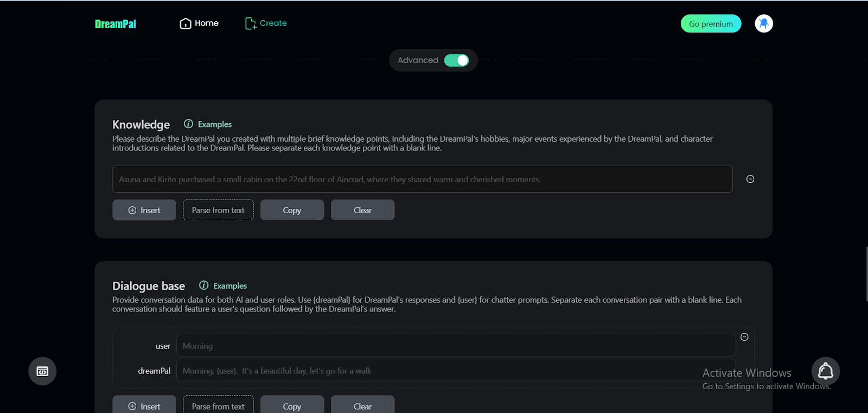Click the Knowledge text input field
868x413 pixels.
(x=423, y=179)
